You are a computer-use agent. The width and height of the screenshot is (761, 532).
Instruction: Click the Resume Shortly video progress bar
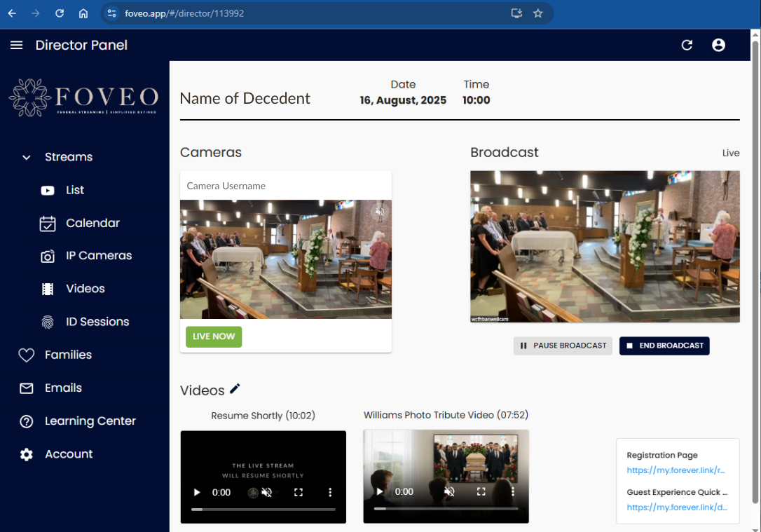[263, 510]
